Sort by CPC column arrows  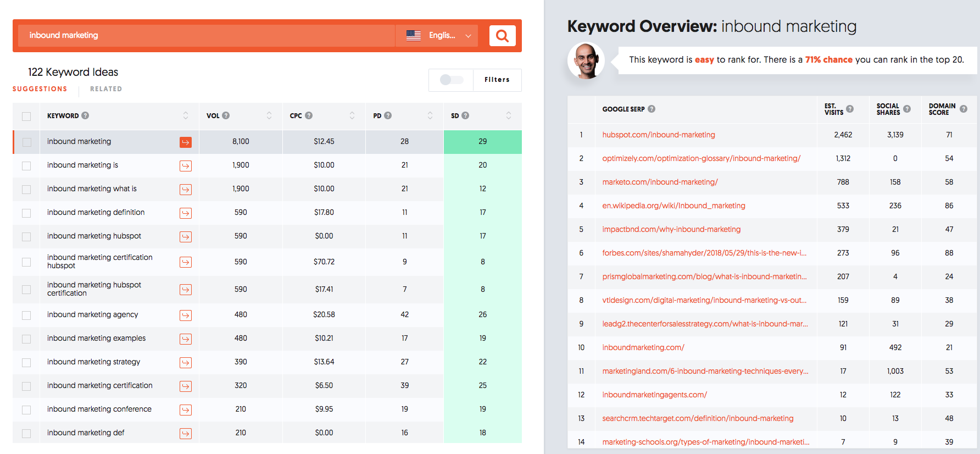click(352, 115)
